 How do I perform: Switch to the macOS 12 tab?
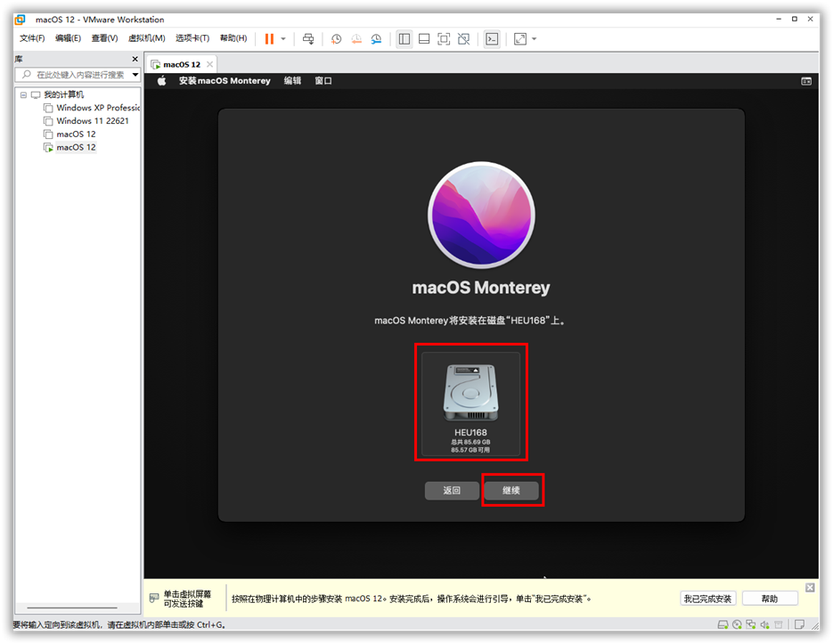click(x=181, y=64)
